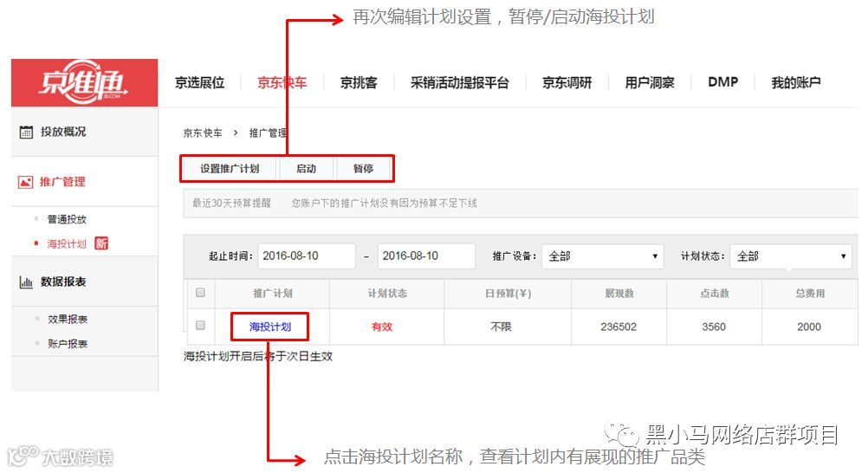Screen dimensions: 868x473
Task: Click the 点击数 column header
Action: point(715,294)
